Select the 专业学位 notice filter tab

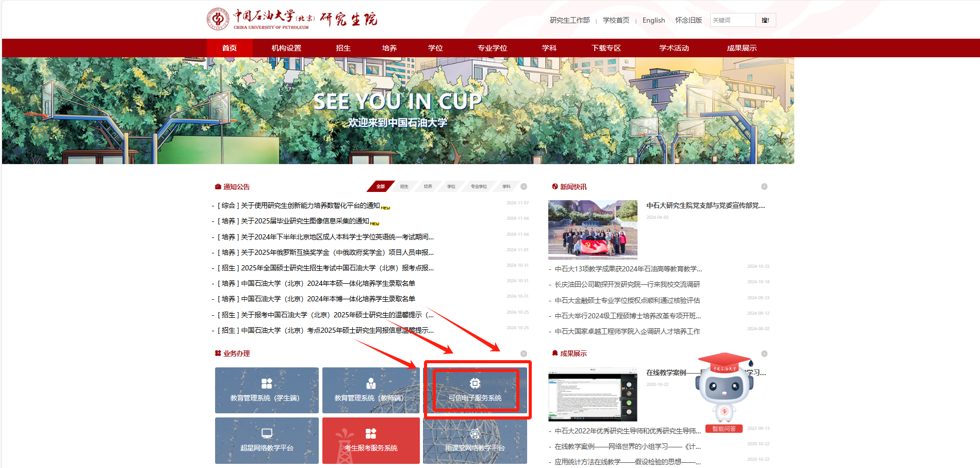pyautogui.click(x=479, y=186)
